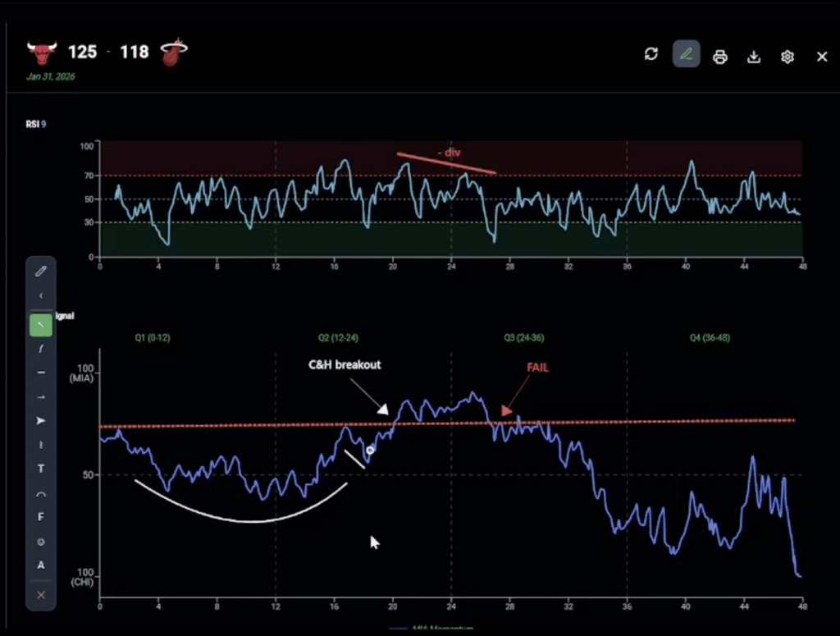Select the Freehand line tool
Viewport: 840px width, 636px height.
tap(41, 348)
